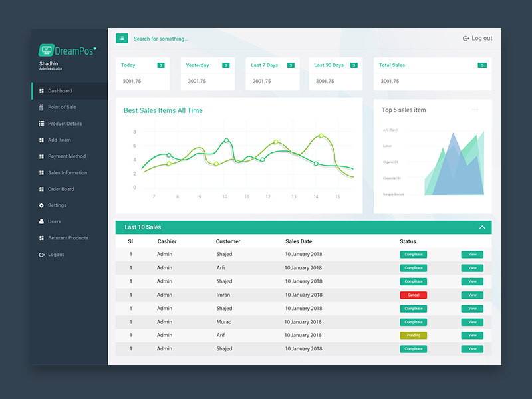
Task: Select the Add Iteam icon
Action: click(41, 140)
